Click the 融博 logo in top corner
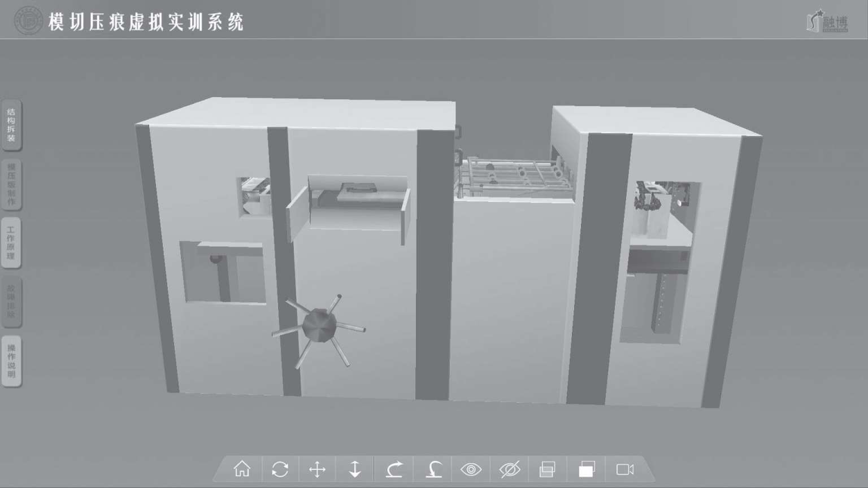The width and height of the screenshot is (868, 488). pyautogui.click(x=828, y=22)
